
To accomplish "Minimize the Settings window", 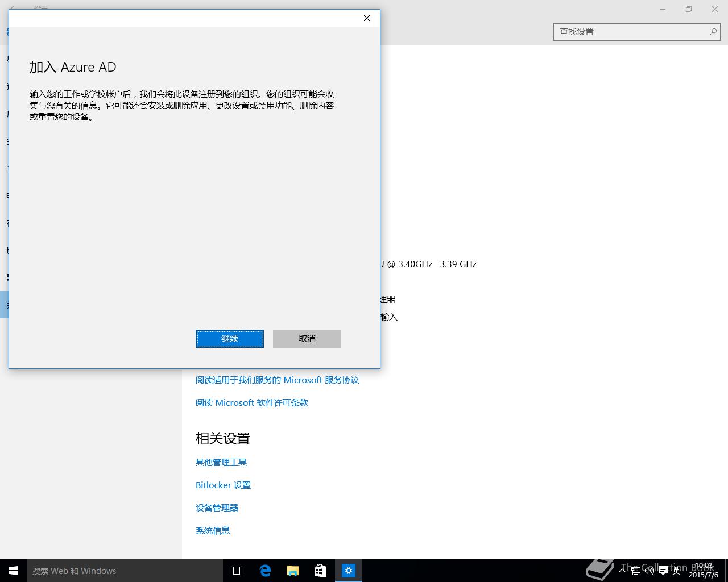I will pos(663,9).
